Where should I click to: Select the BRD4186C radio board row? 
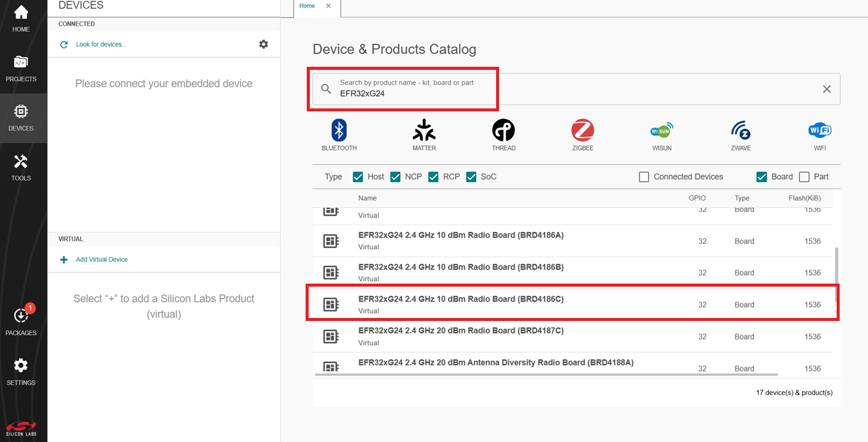pos(461,299)
